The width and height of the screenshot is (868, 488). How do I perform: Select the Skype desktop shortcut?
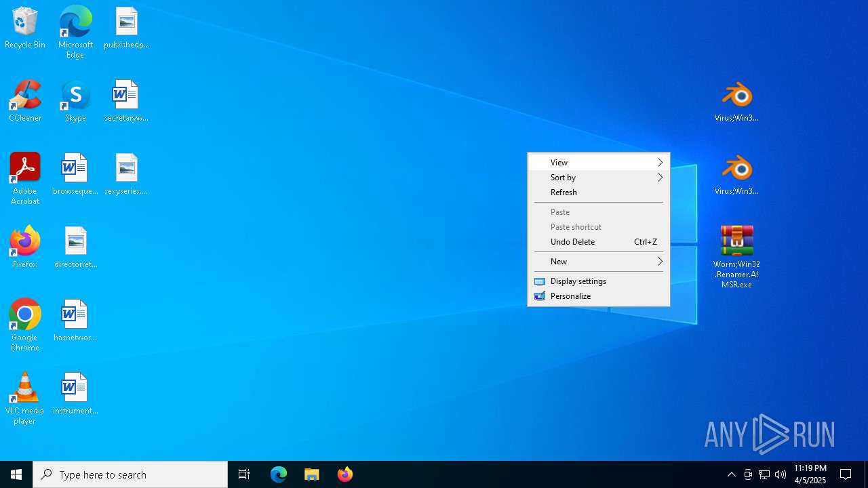pos(75,102)
